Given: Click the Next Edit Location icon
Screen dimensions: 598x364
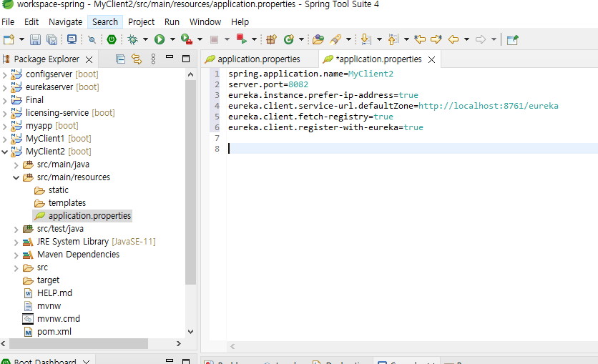Looking at the screenshot, I should click(x=436, y=39).
